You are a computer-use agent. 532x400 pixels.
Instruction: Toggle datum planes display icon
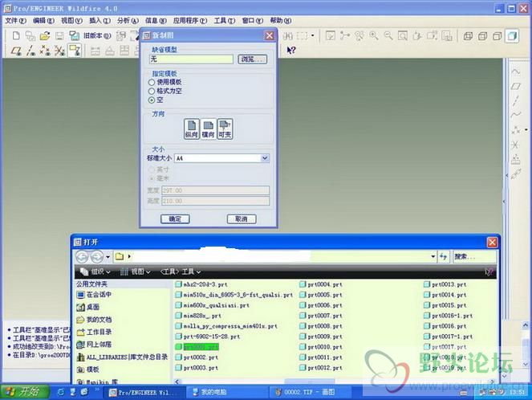(x=16, y=51)
